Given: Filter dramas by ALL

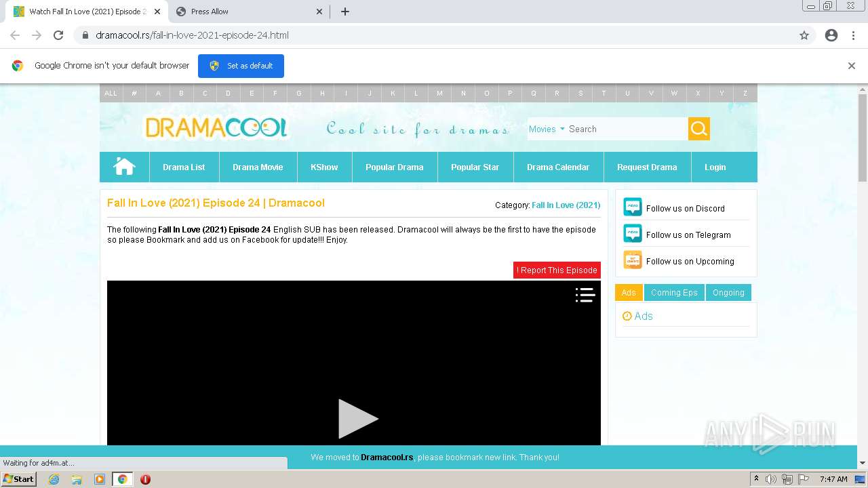Looking at the screenshot, I should (x=111, y=94).
